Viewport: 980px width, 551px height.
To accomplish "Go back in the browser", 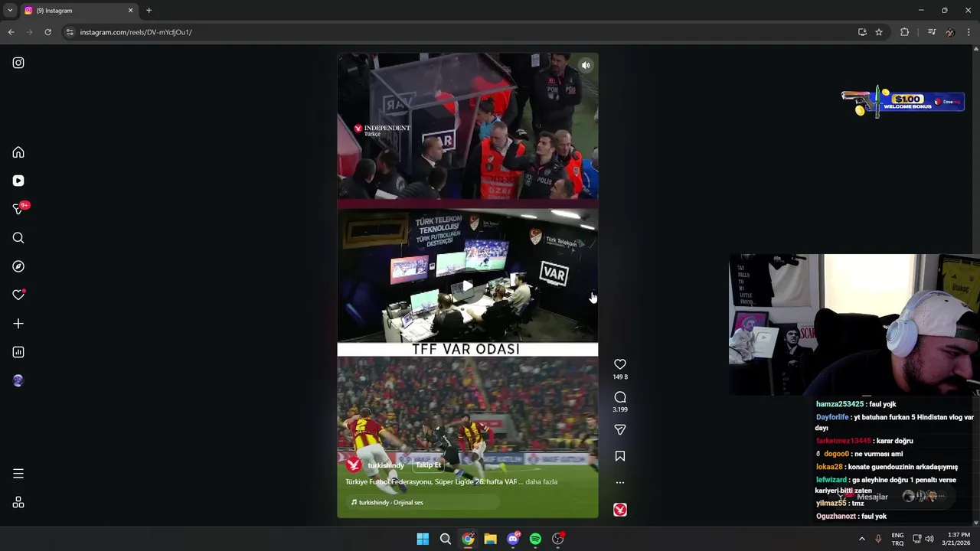I will click(x=11, y=32).
